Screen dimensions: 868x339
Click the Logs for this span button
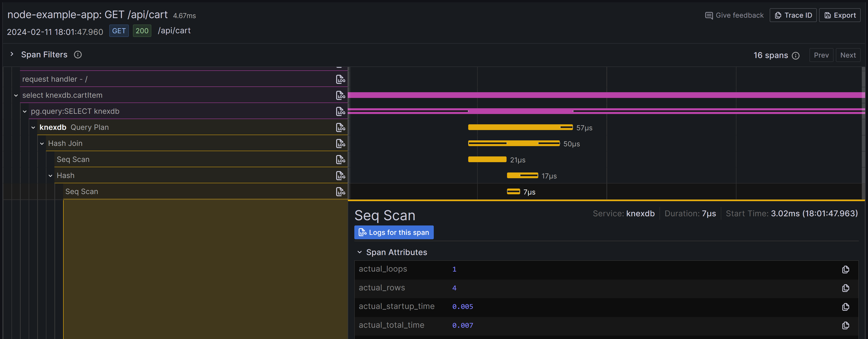(394, 232)
